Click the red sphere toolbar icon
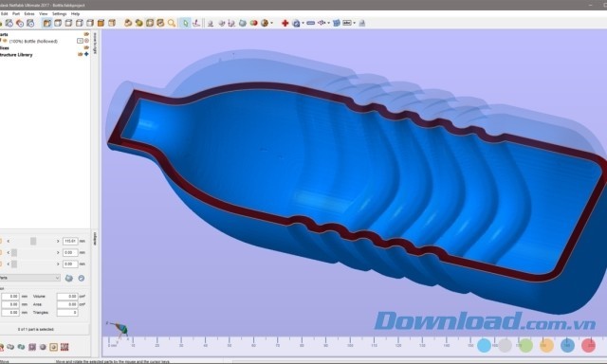 (x=253, y=23)
